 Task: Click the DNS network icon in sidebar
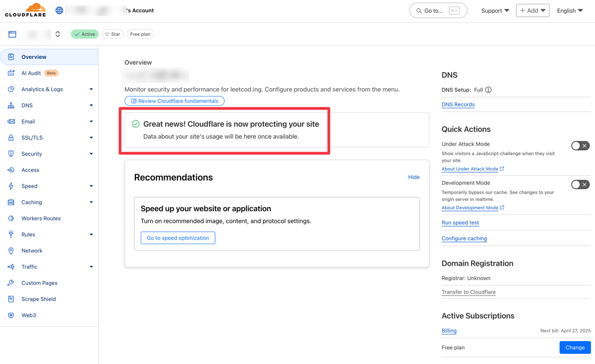[x=11, y=105]
